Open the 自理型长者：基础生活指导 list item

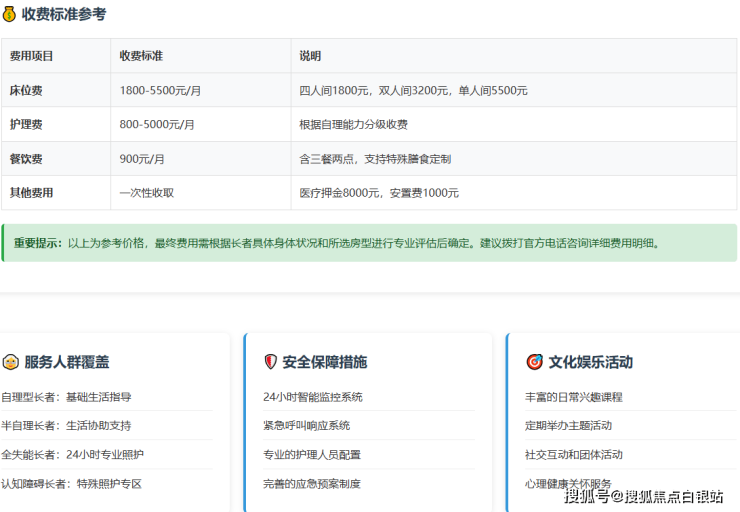66,397
